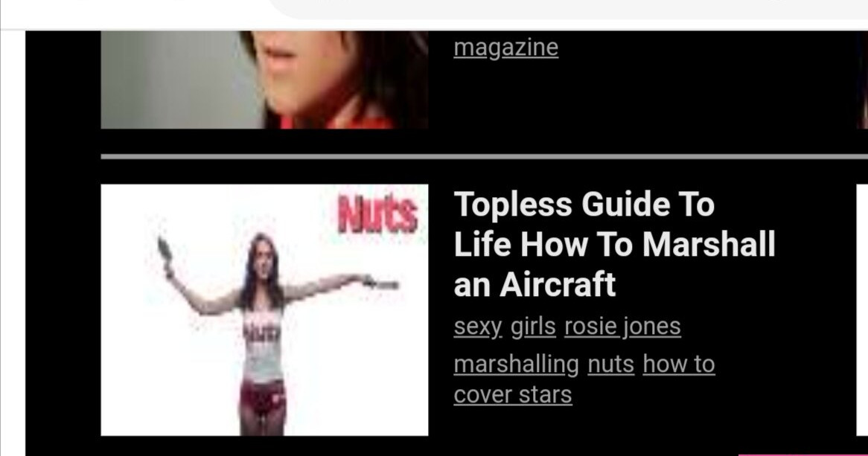Viewport: 868px width, 456px height.
Task: Select the 'girls' tag
Action: (533, 327)
